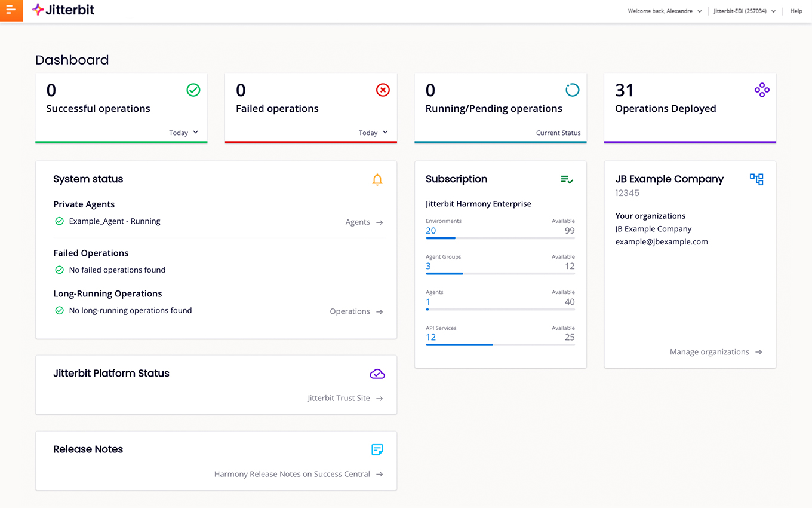Open the Operations link in System status
This screenshot has width=812, height=508.
[350, 311]
